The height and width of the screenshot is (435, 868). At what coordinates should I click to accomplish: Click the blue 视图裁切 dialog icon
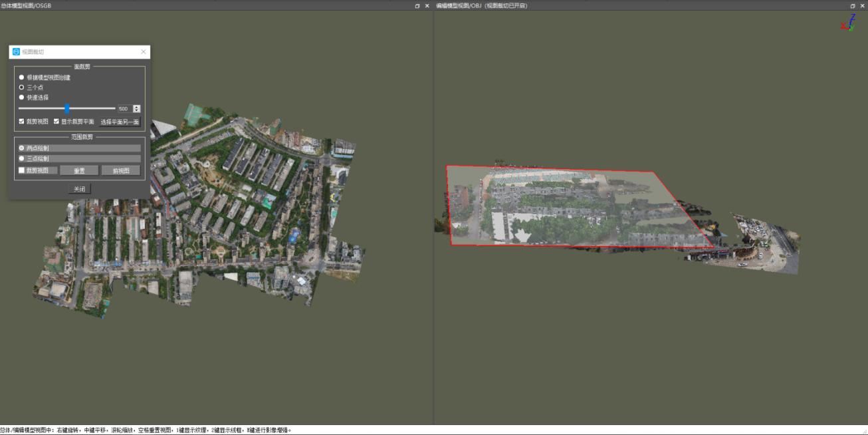coord(16,51)
